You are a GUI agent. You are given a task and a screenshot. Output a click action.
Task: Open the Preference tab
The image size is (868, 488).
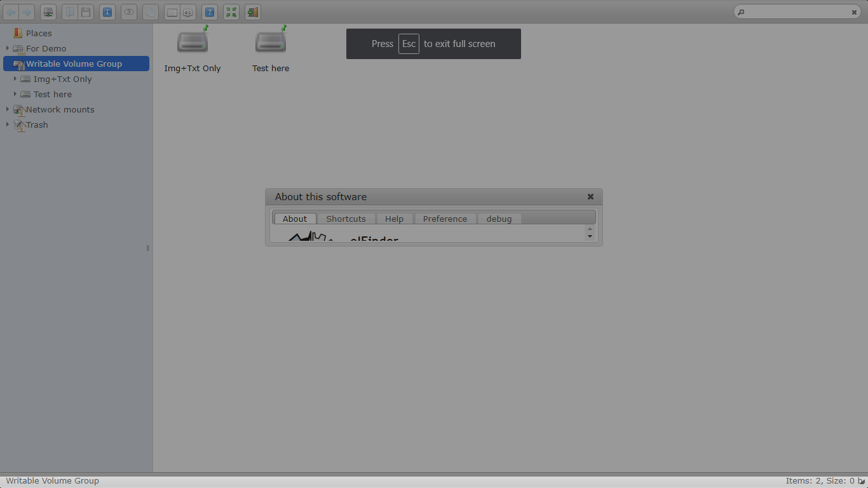(445, 218)
